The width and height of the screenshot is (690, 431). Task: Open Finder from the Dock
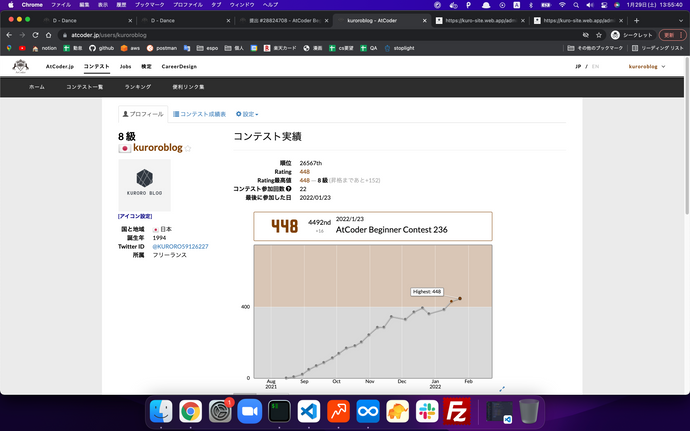161,412
